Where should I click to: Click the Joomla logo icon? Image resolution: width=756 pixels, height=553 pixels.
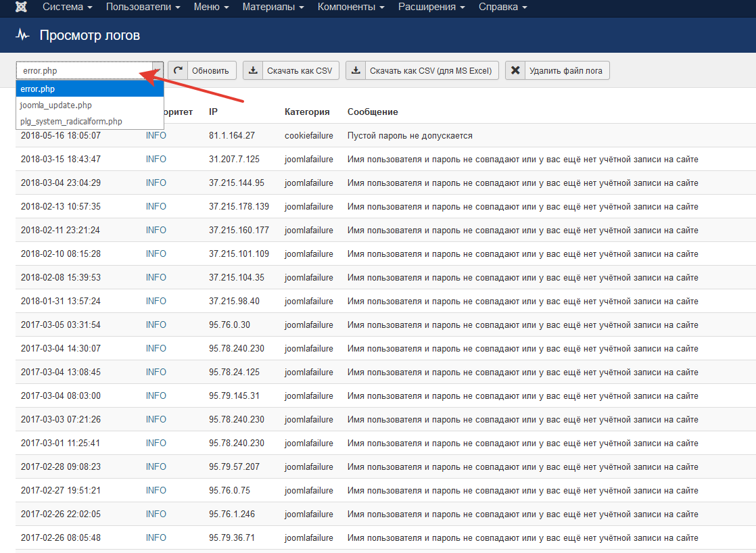pyautogui.click(x=22, y=7)
